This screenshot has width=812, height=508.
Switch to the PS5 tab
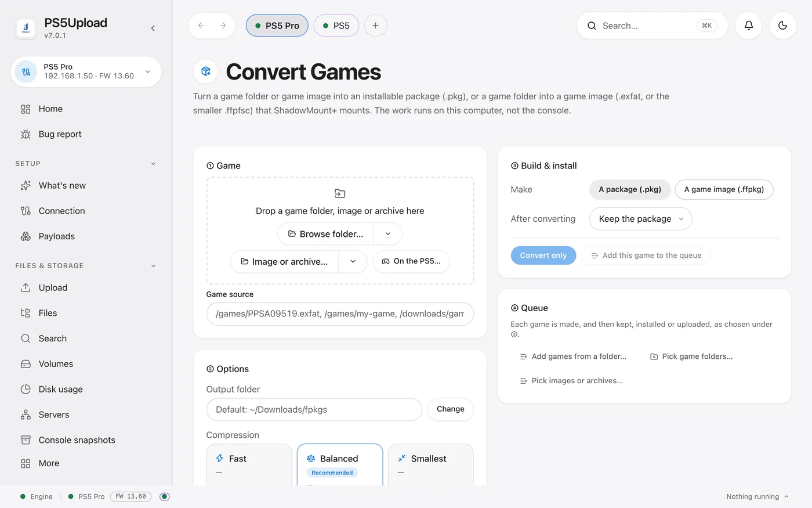click(x=336, y=26)
